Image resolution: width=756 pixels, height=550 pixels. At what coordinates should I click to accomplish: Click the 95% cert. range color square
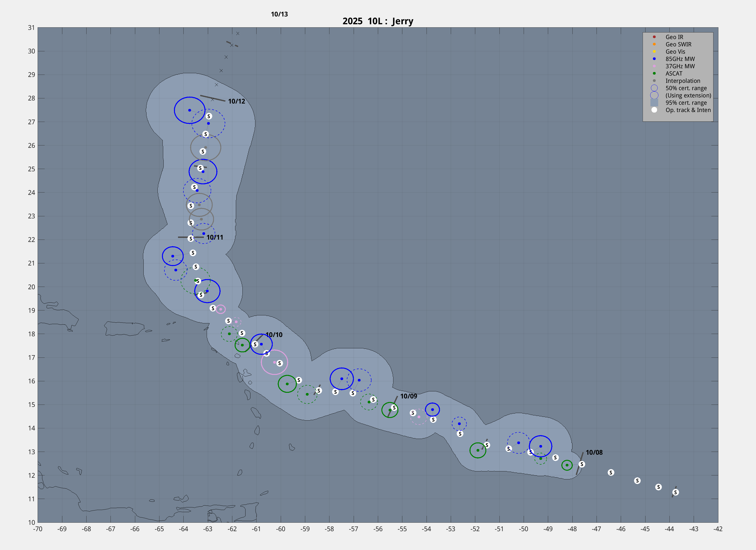point(654,103)
